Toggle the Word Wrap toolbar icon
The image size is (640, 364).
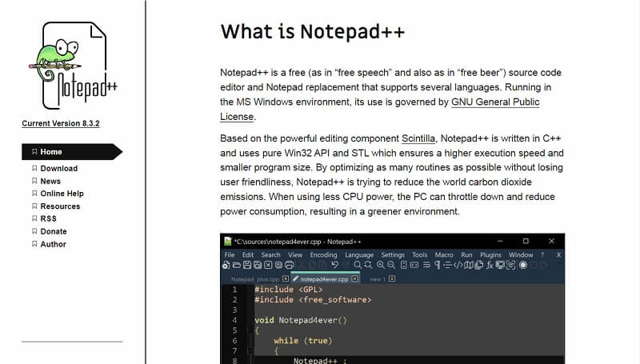coord(427,266)
